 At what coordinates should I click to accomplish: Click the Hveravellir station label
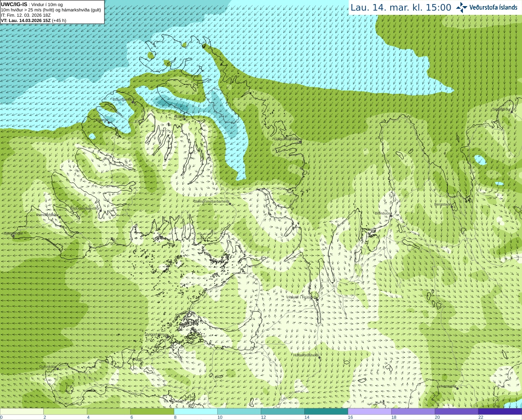(447, 386)
